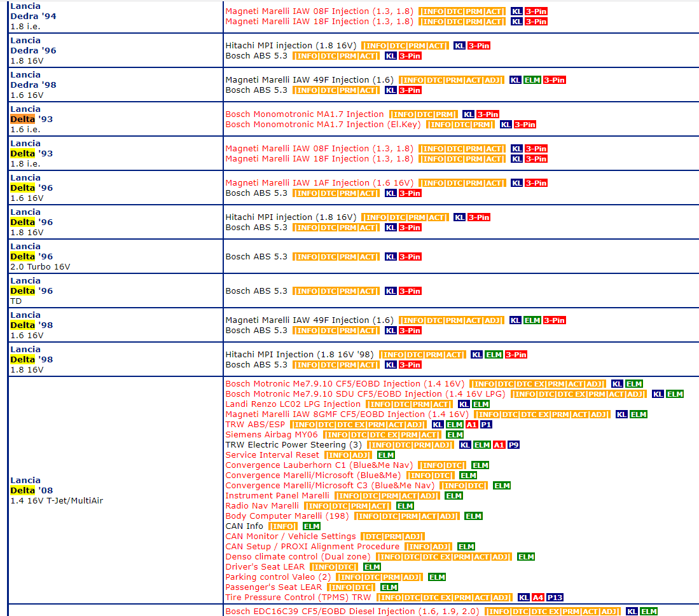This screenshot has height=616, width=699.
Task: Open the Body Computer Marelli (198) link
Action: pyautogui.click(x=287, y=516)
